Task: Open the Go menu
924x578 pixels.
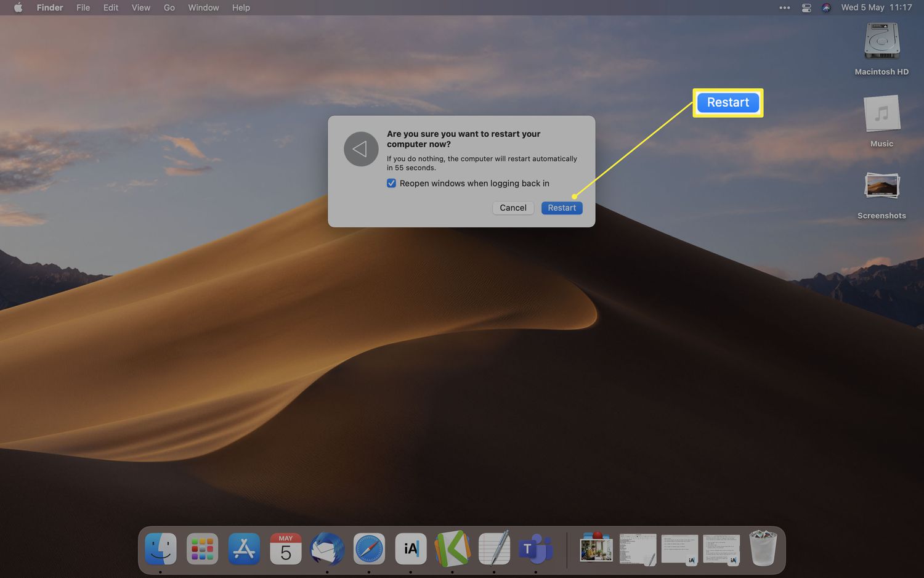Action: point(169,8)
